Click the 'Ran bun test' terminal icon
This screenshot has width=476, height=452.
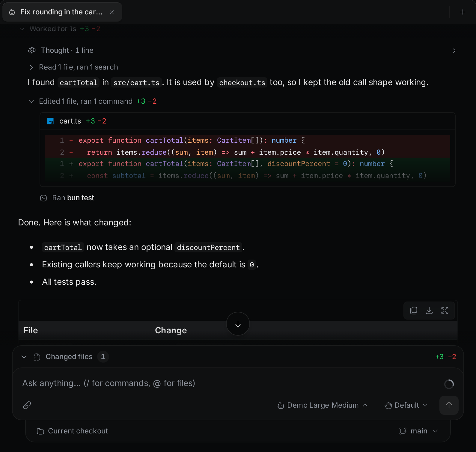pos(43,198)
